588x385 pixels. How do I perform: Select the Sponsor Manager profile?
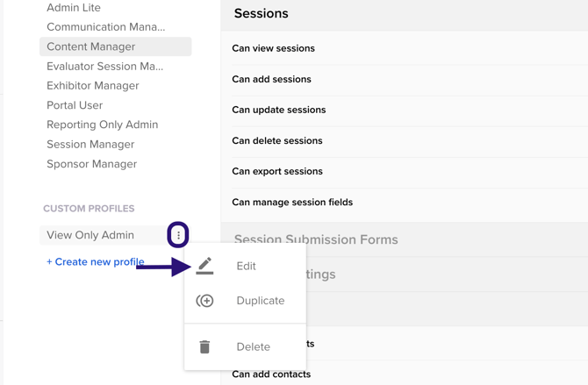(x=91, y=164)
